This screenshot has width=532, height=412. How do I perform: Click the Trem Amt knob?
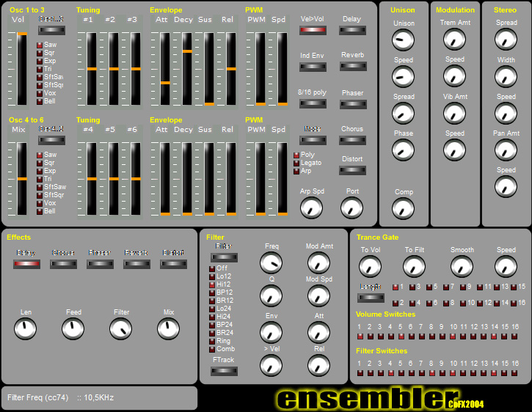click(454, 39)
